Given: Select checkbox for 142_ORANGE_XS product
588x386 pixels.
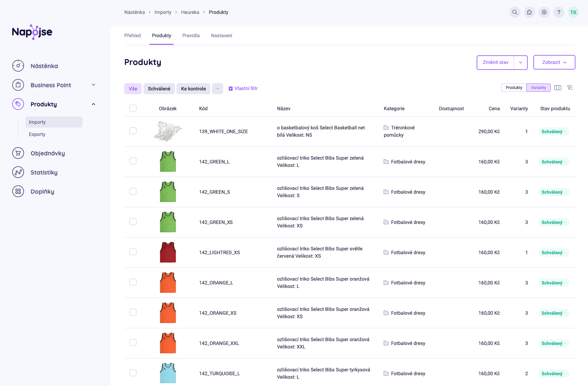Looking at the screenshot, I should coord(133,312).
